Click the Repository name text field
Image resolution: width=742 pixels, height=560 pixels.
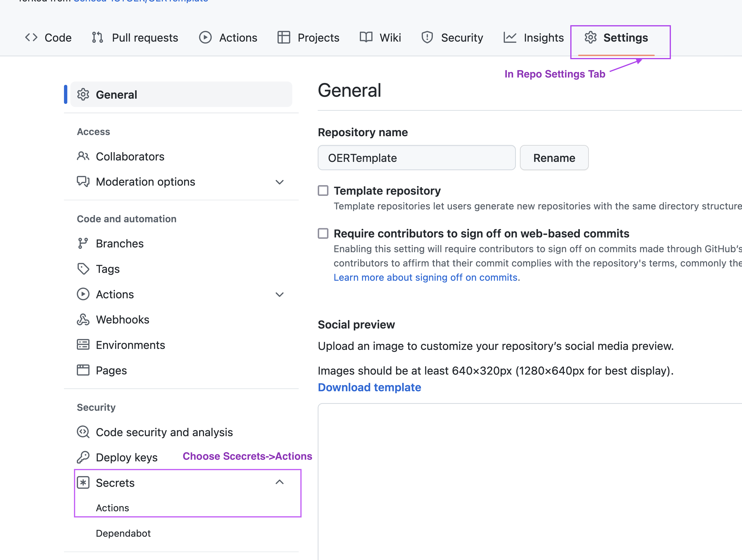coord(416,158)
